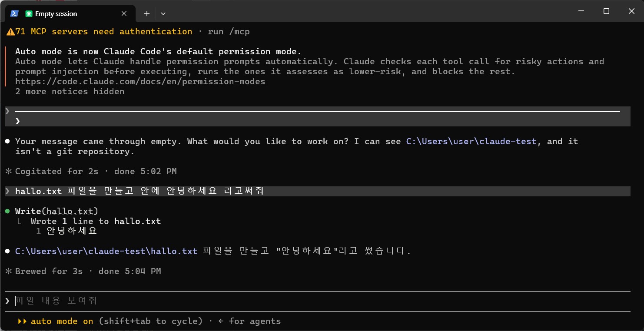Viewport: 644px width, 331px height.
Task: Click the auto mode double-arrow icon
Action: (22, 321)
